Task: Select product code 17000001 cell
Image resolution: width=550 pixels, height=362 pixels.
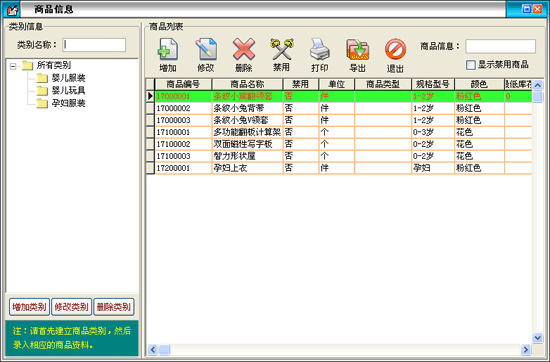Action: (x=183, y=96)
